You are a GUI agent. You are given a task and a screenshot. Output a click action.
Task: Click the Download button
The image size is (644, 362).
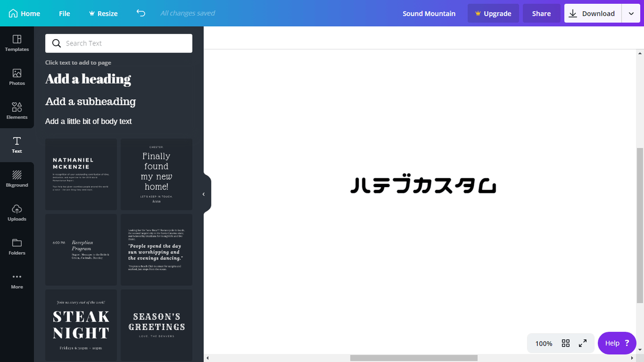point(593,13)
